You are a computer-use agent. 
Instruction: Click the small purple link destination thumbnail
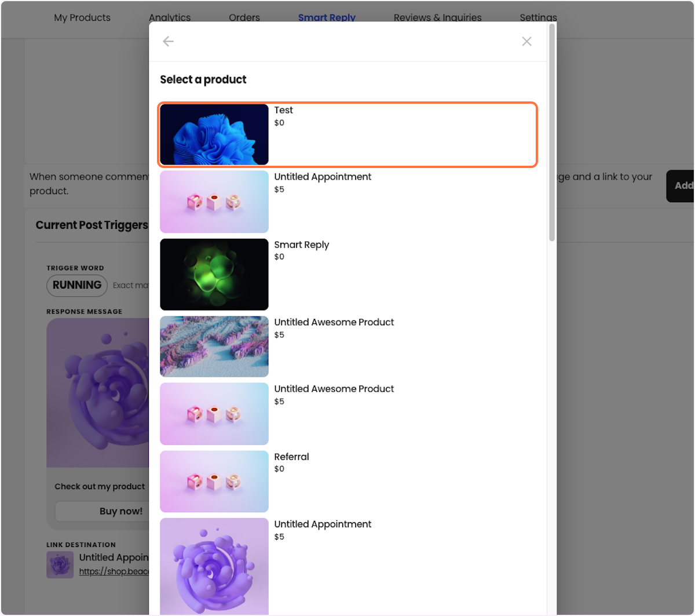click(60, 564)
